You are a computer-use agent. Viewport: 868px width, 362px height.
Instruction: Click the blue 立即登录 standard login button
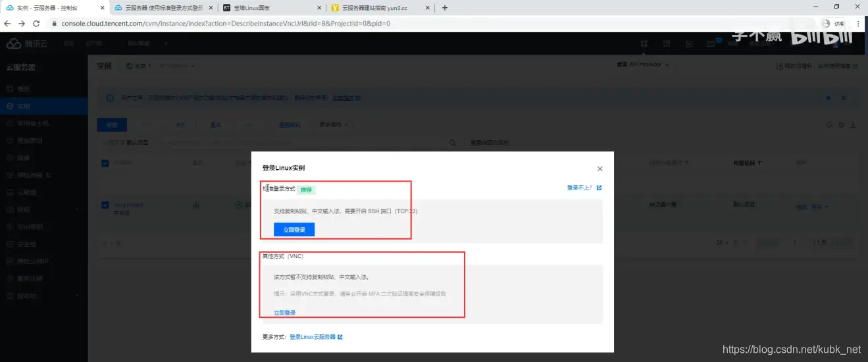pos(294,230)
